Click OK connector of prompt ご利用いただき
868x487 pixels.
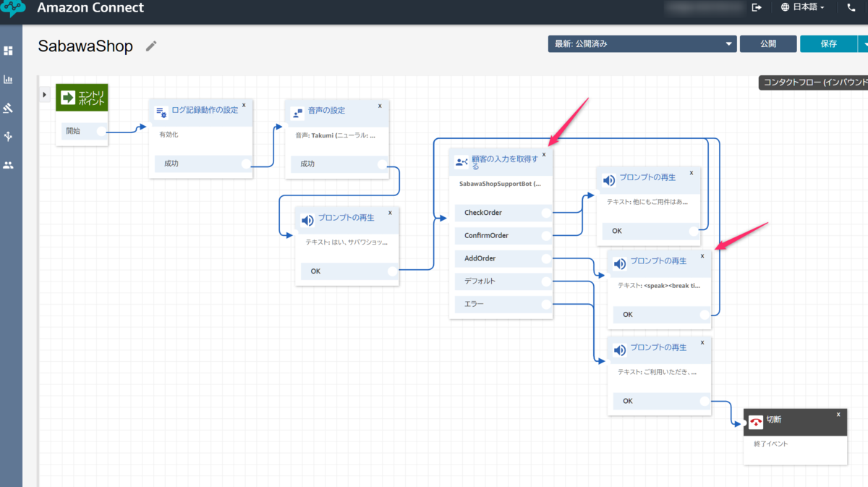point(704,401)
